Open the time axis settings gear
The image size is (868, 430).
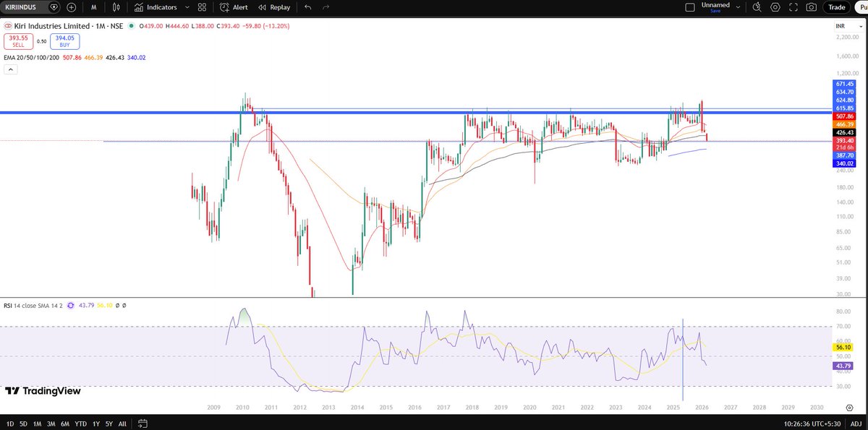click(x=848, y=408)
